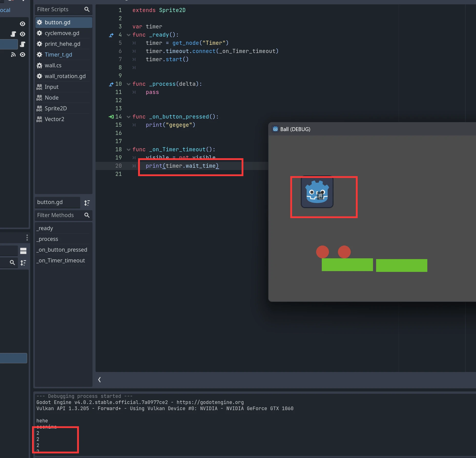
Task: Click the signal connection icon beside the node
Action: coord(13,55)
